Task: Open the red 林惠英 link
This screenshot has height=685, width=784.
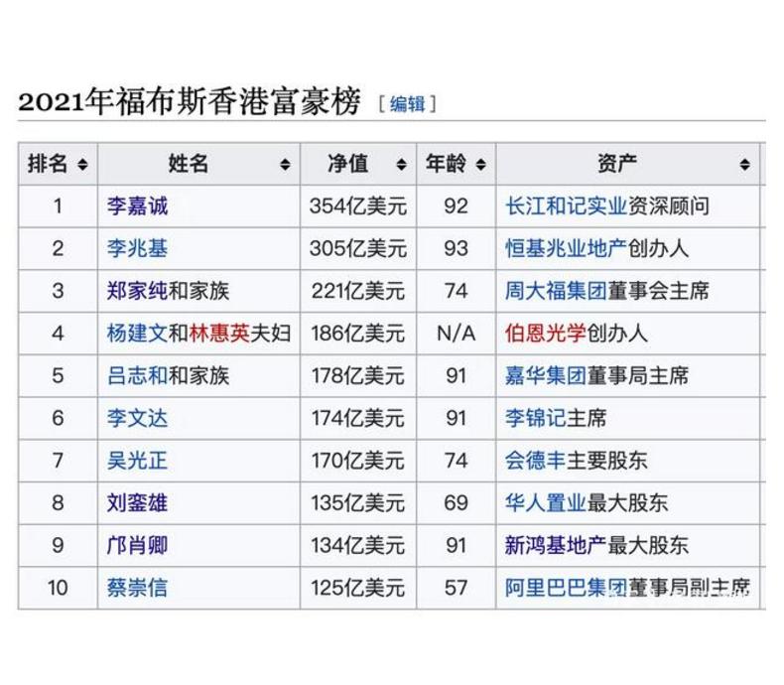Action: click(219, 334)
